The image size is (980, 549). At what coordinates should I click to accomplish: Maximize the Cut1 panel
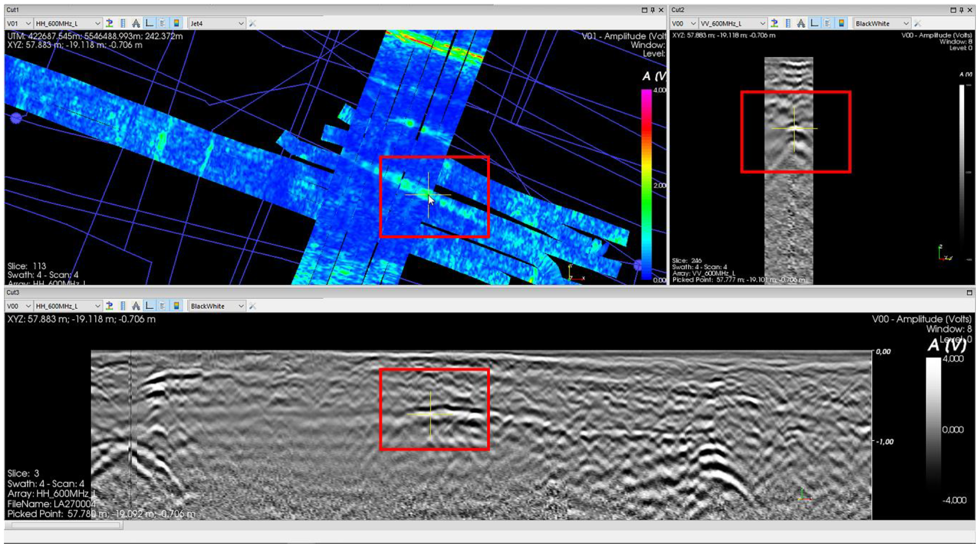[x=644, y=10]
